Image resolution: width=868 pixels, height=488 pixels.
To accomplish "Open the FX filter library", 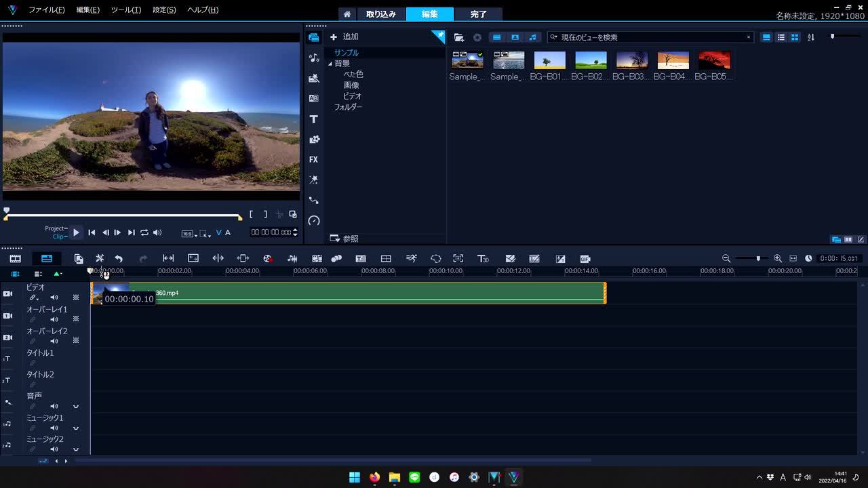I will tap(313, 159).
